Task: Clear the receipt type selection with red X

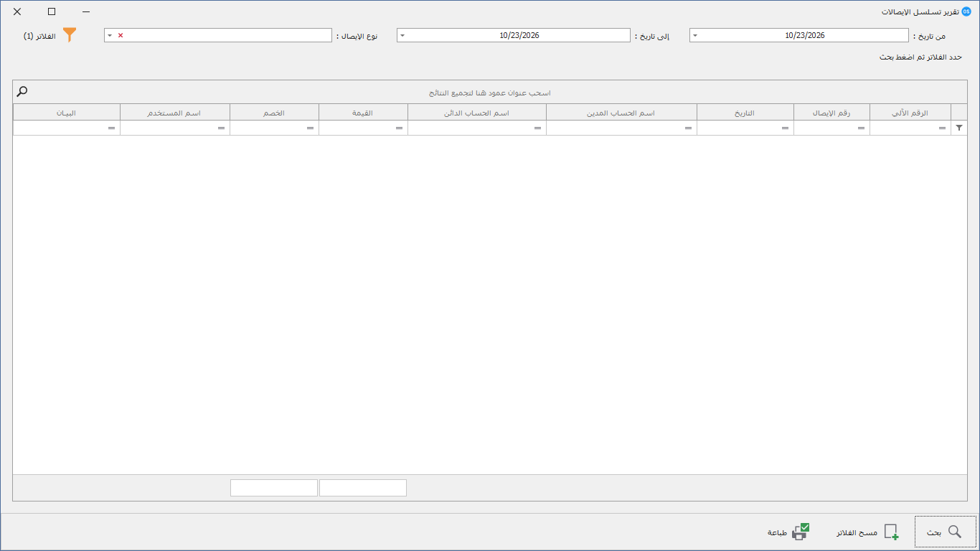Action: pos(120,35)
